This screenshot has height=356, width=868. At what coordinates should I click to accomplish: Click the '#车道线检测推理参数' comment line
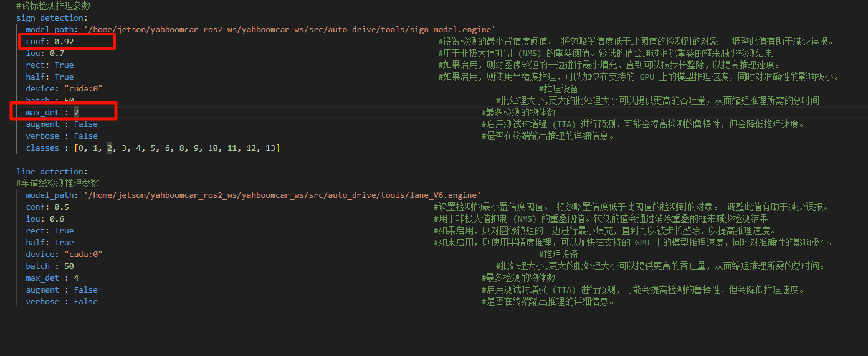coord(58,183)
